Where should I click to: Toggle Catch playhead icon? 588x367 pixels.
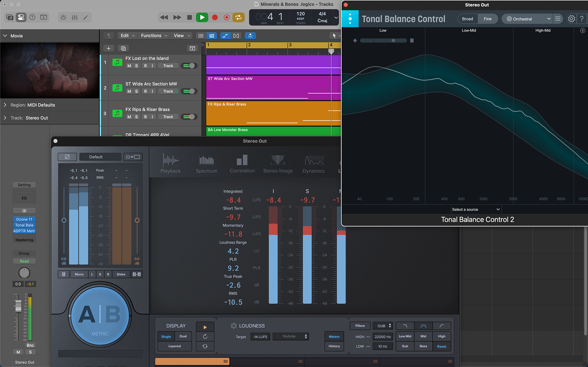point(250,36)
